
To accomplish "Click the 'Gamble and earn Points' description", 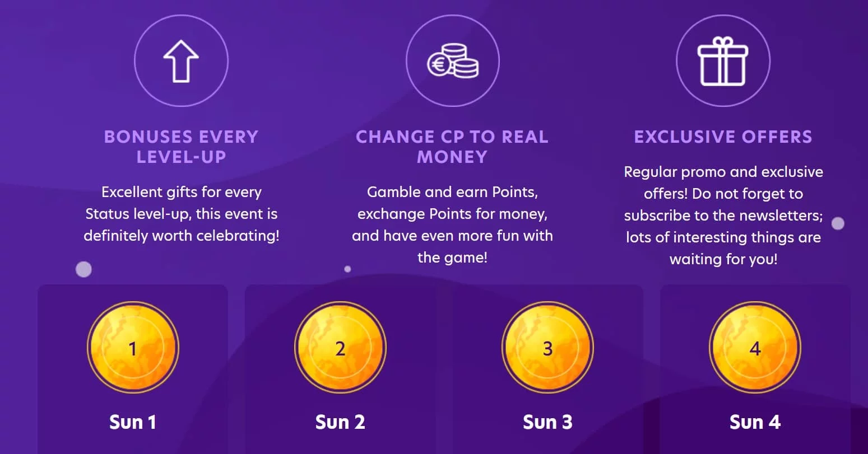I will 452,224.
